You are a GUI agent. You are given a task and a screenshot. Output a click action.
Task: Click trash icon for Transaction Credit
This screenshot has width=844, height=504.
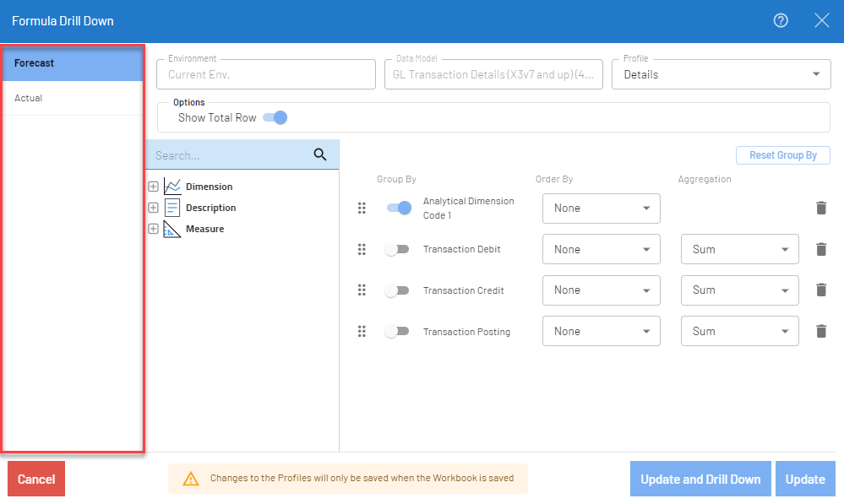tap(820, 290)
